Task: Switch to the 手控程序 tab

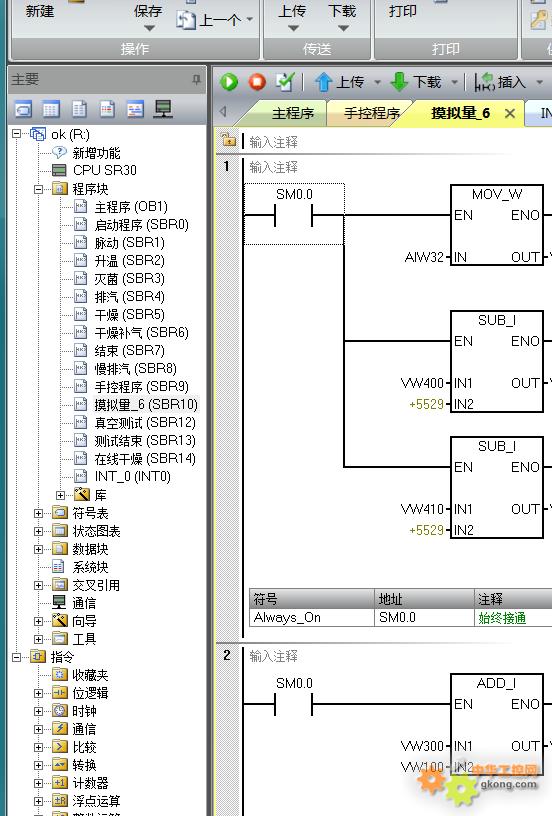Action: (371, 113)
